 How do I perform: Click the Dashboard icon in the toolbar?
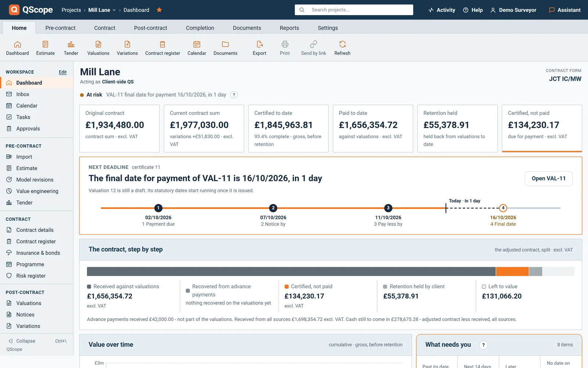[17, 48]
